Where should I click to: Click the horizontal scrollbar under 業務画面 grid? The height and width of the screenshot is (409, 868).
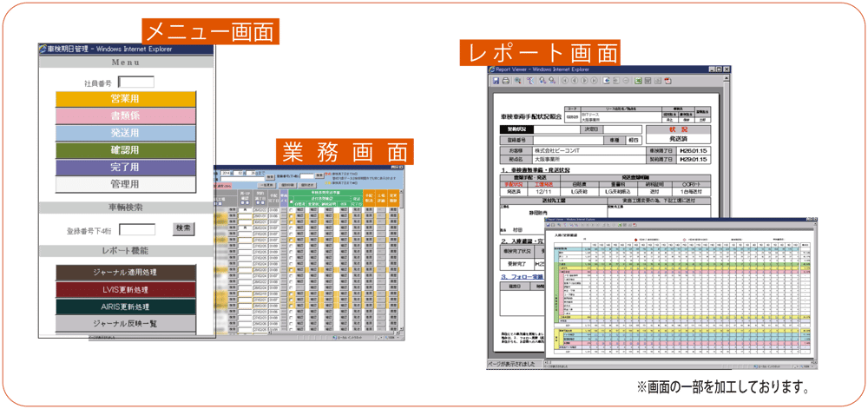point(332,333)
